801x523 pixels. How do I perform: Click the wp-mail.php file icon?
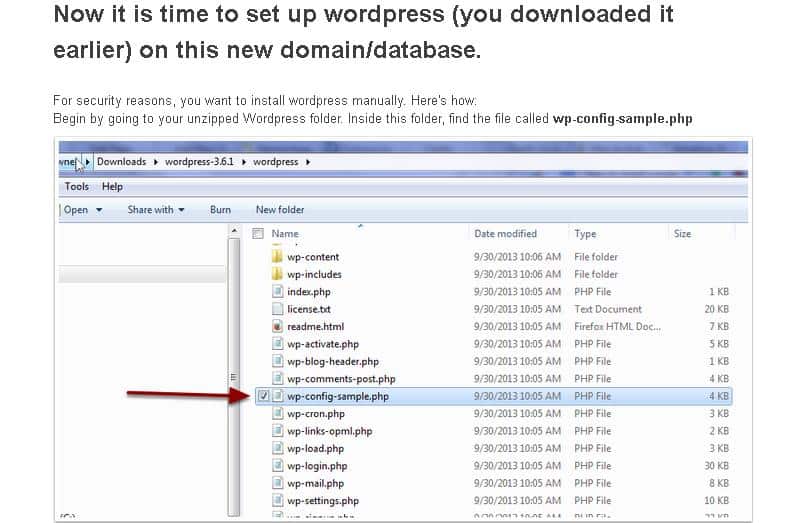tap(277, 483)
